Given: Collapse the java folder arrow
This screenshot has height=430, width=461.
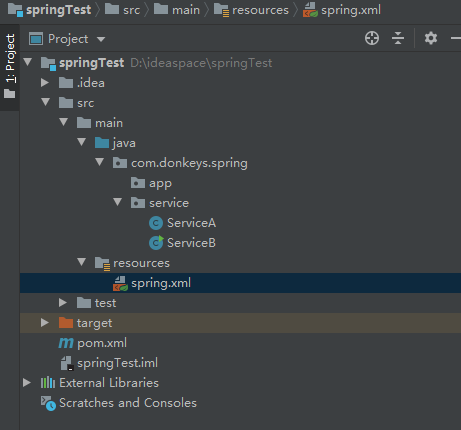Looking at the screenshot, I should [x=82, y=142].
